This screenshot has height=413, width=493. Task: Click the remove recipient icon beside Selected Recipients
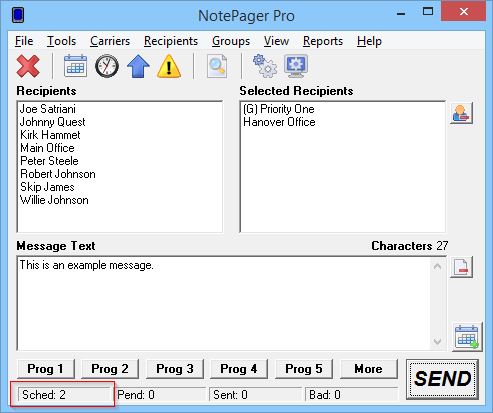[462, 113]
